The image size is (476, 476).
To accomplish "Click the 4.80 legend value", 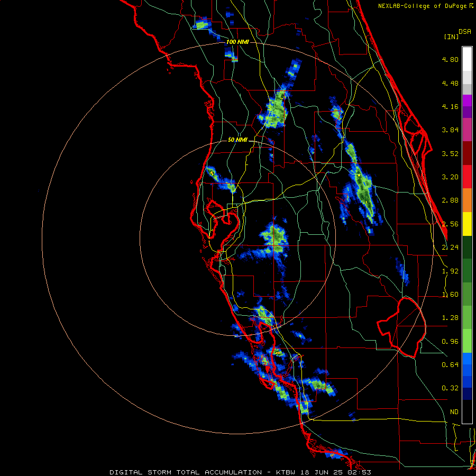I will (x=450, y=59).
